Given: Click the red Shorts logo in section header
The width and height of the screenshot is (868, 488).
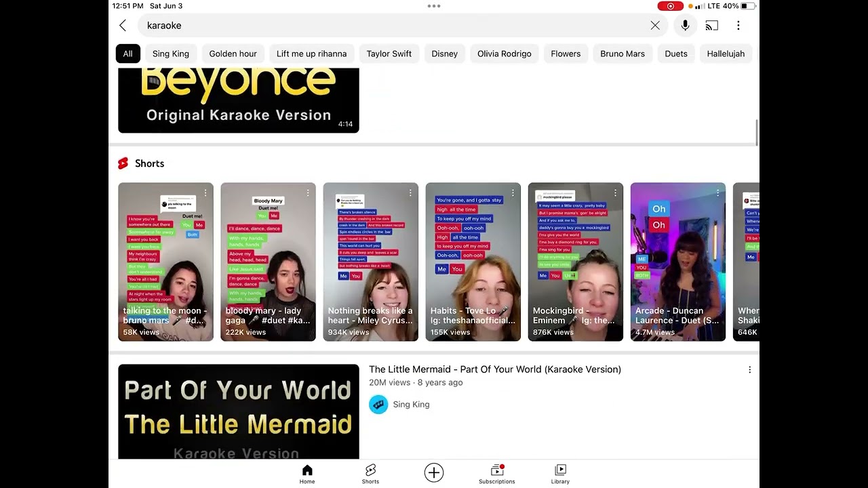Looking at the screenshot, I should click(123, 163).
